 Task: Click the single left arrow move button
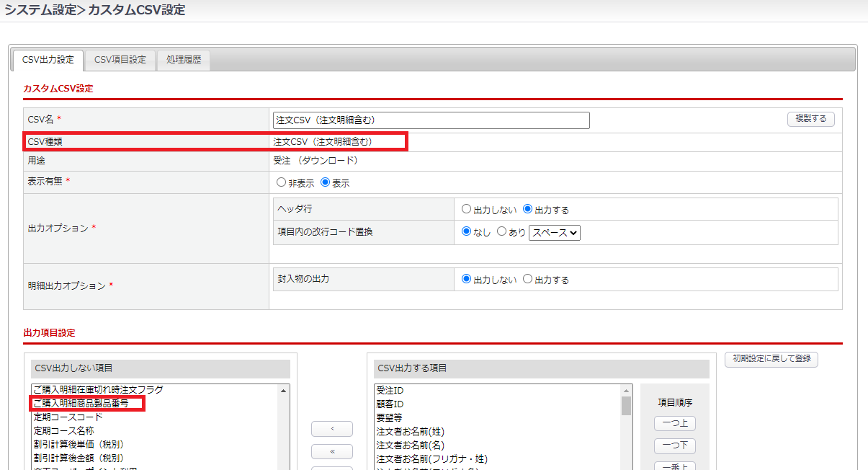coord(331,430)
